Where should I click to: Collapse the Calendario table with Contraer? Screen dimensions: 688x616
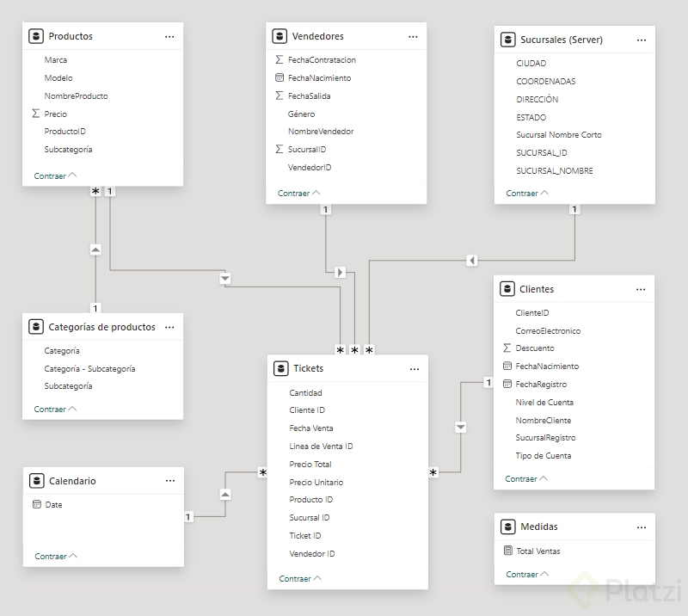click(56, 557)
